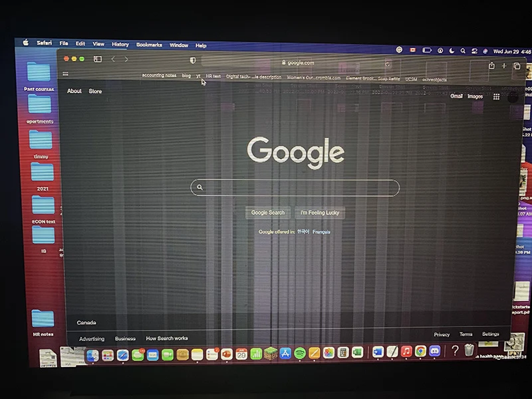Open Music from the dock
532x399 pixels.
(x=406, y=351)
